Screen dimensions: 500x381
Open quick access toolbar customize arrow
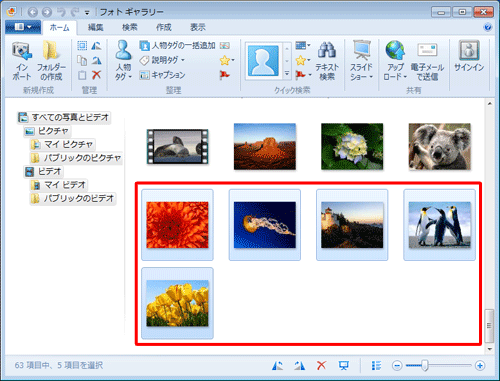pyautogui.click(x=87, y=13)
